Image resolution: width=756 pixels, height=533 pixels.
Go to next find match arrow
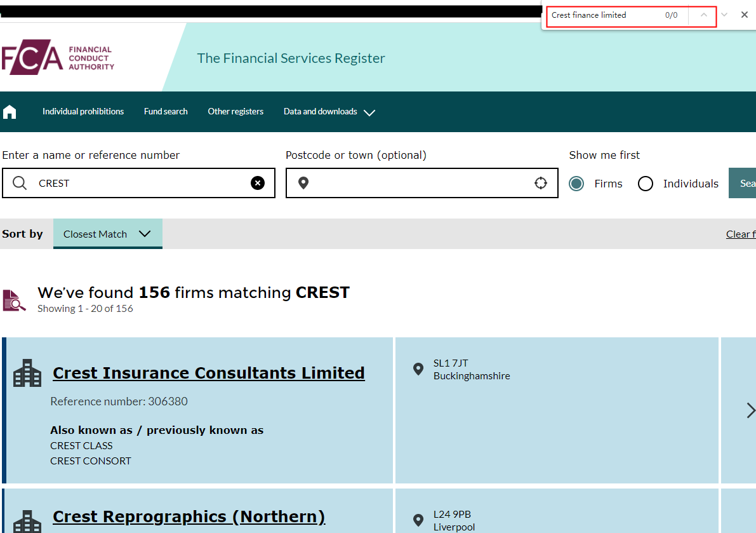724,15
